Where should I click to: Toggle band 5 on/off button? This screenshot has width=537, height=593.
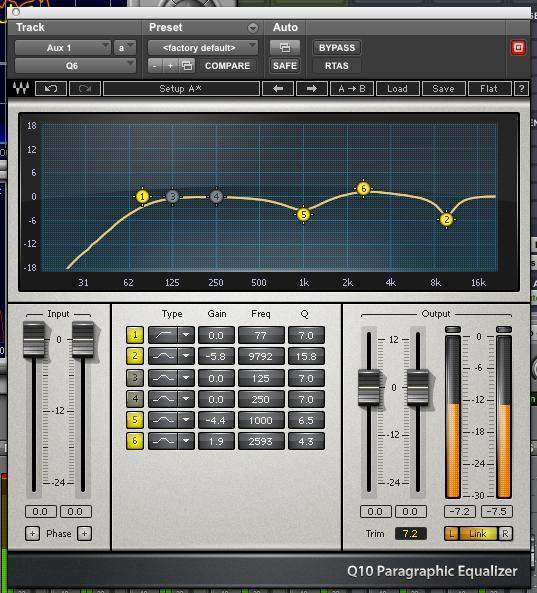(x=135, y=420)
